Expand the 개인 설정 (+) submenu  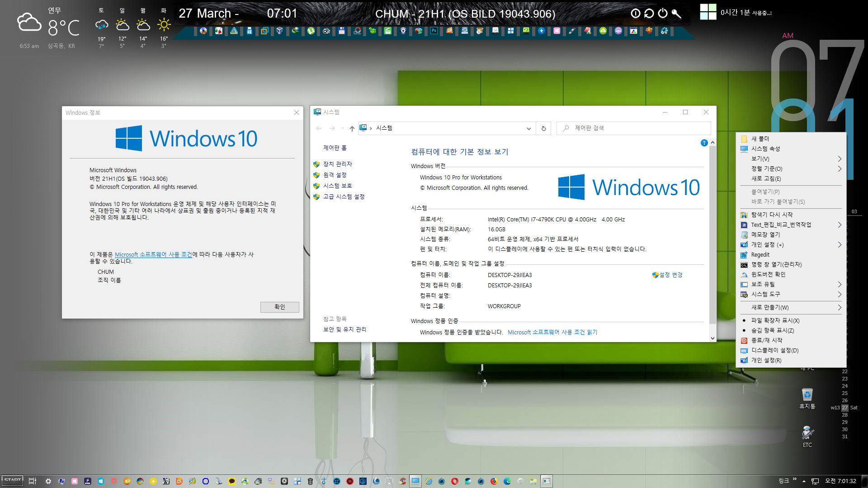pos(791,244)
